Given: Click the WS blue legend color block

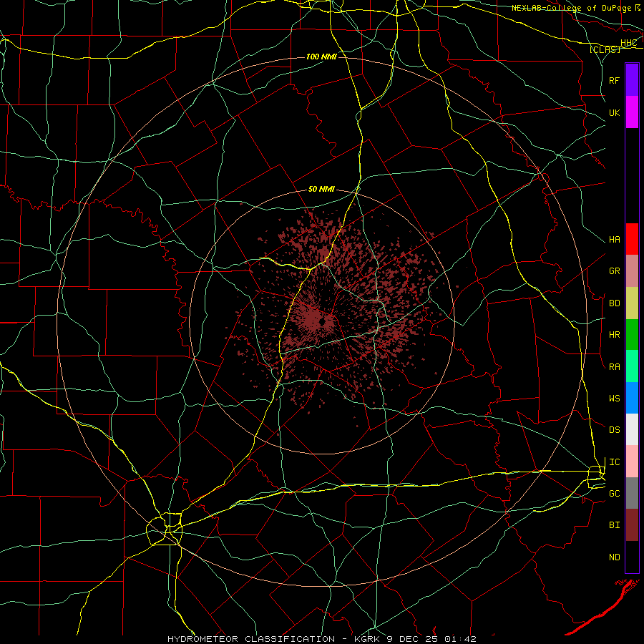Looking at the screenshot, I should (632, 398).
